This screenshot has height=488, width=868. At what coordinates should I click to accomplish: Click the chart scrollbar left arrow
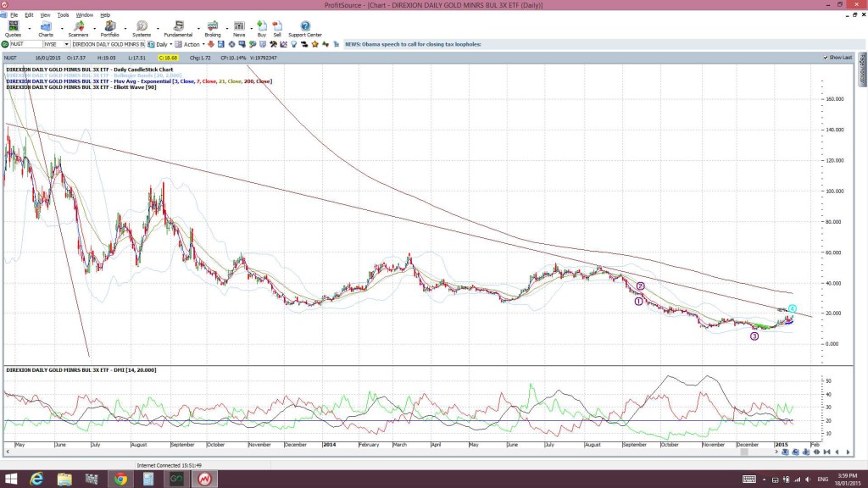(8, 452)
